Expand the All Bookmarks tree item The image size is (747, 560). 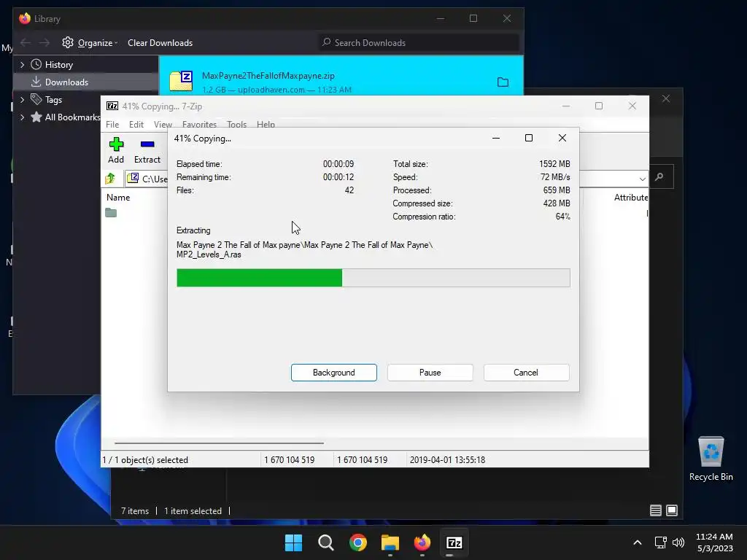coord(22,117)
